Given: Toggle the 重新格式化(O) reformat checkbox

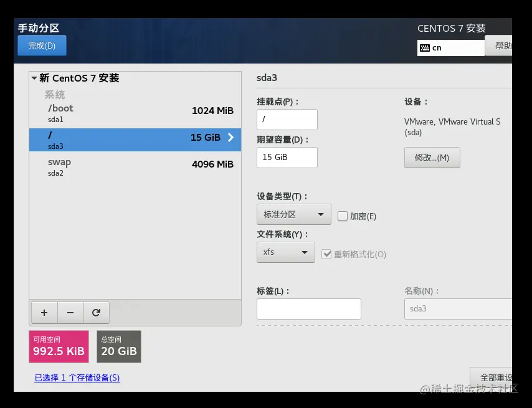Looking at the screenshot, I should click(x=326, y=254).
